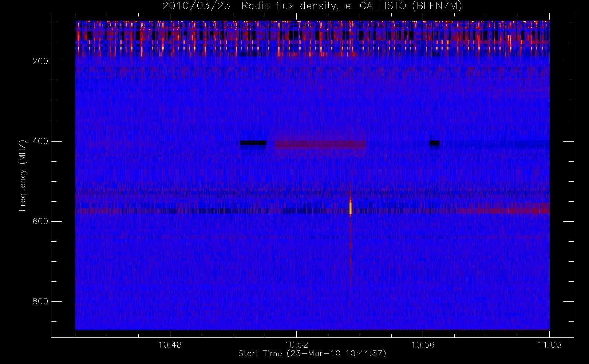Viewport: 589px width, 364px height.
Task: Click the black gap near 400 MHz around 10:50
Action: (253, 143)
